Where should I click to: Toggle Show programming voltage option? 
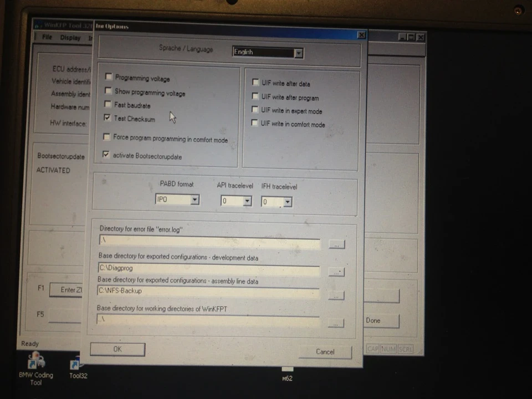click(x=108, y=90)
